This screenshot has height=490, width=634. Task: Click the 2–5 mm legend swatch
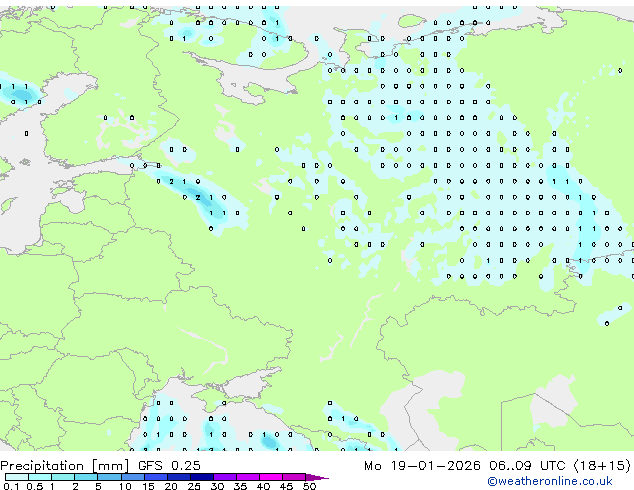click(86, 477)
